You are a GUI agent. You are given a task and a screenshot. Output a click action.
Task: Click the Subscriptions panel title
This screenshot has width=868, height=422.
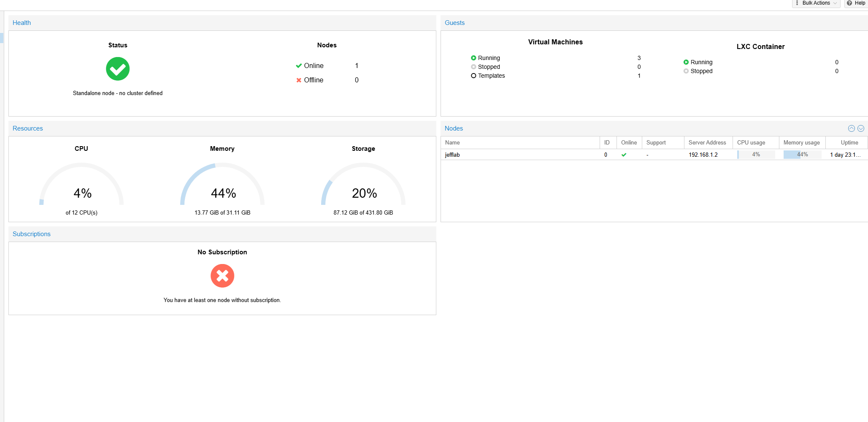(x=31, y=234)
